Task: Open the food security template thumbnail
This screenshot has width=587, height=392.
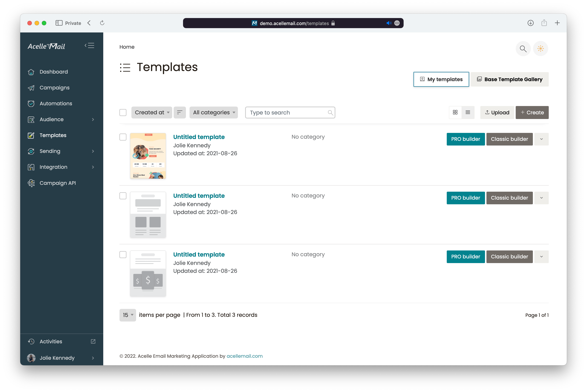Action: point(148,156)
